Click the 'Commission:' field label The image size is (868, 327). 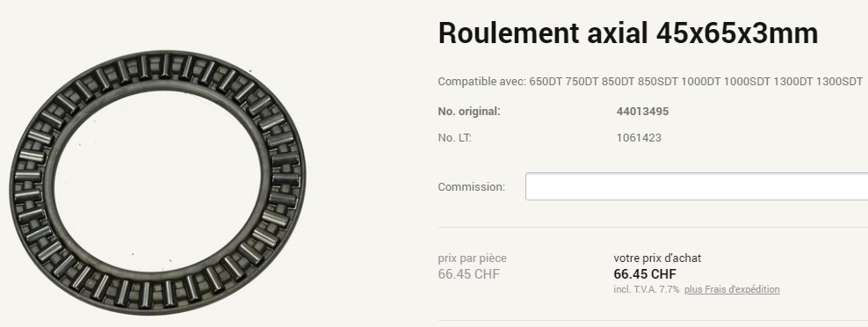click(x=472, y=186)
